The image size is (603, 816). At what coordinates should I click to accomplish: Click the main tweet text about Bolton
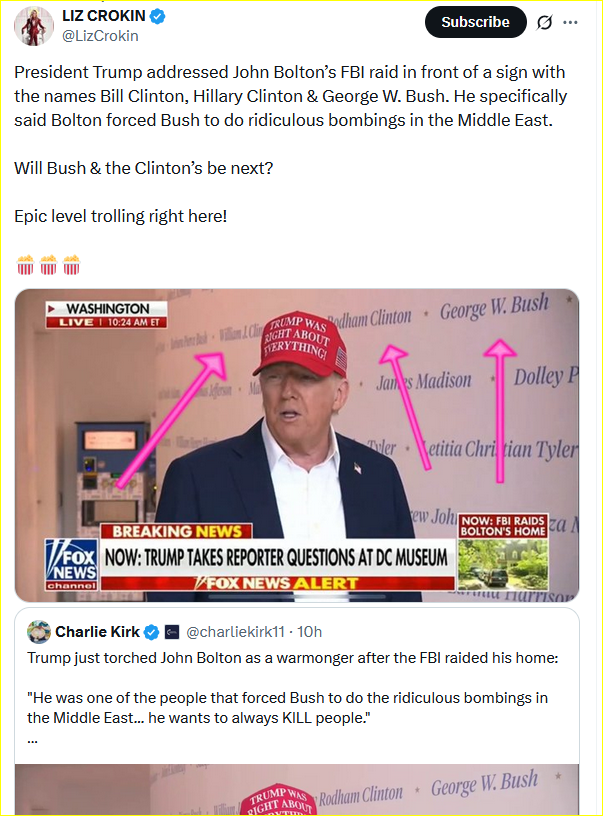290,96
